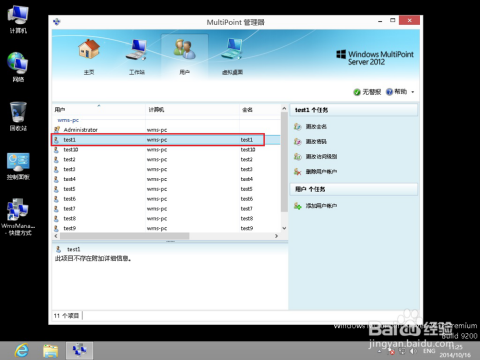Viewport: 480px width, 360px height.
Task: Click the horizontal scrollbar right arrow
Action: 276,236
